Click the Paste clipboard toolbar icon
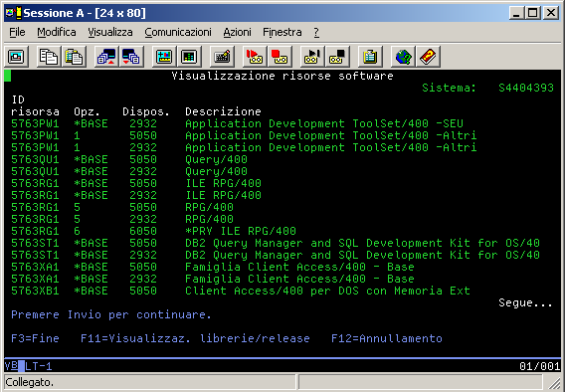 tap(74, 57)
